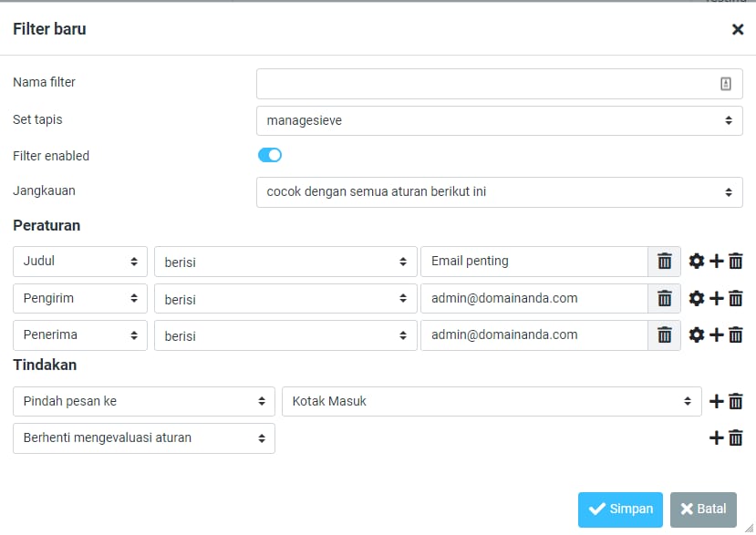This screenshot has width=756, height=535.
Task: Click the Nama filter text field
Action: pos(488,84)
